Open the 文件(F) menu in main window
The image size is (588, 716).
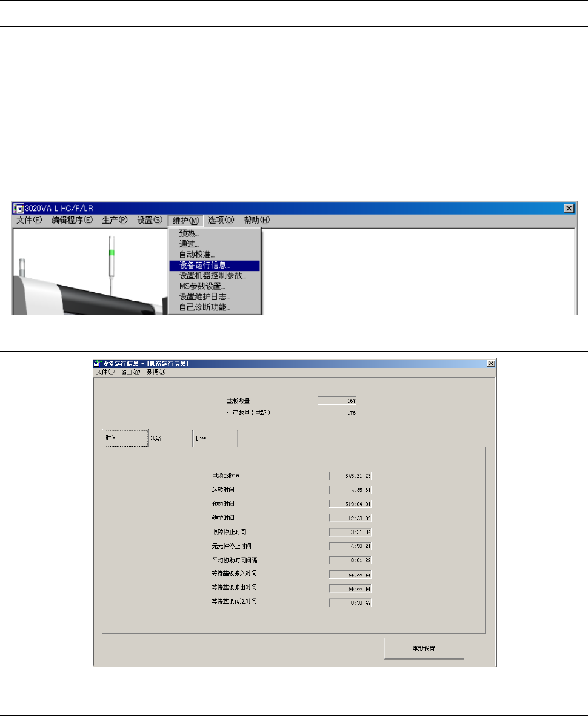29,220
